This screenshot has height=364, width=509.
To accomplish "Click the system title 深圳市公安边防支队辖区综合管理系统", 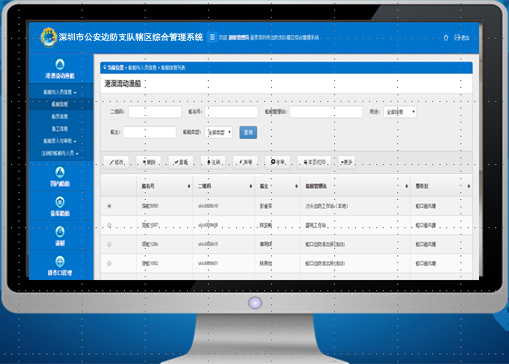I will coord(131,37).
